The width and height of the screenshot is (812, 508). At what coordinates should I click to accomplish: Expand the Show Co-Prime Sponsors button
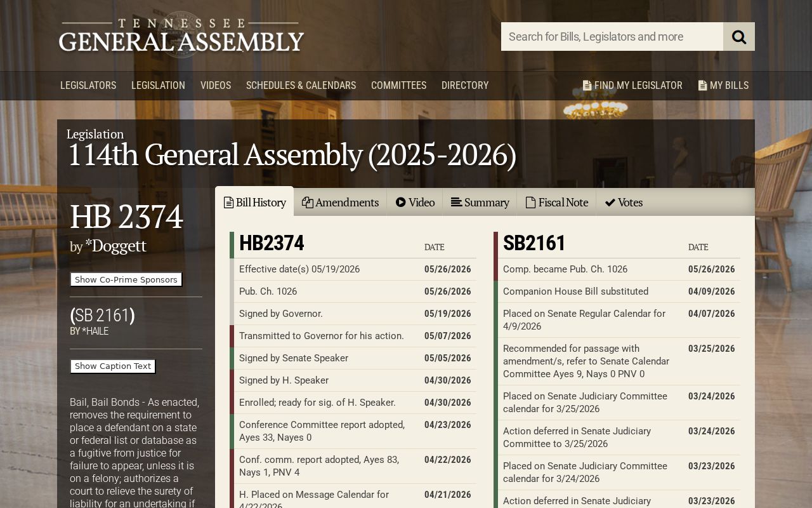126,279
